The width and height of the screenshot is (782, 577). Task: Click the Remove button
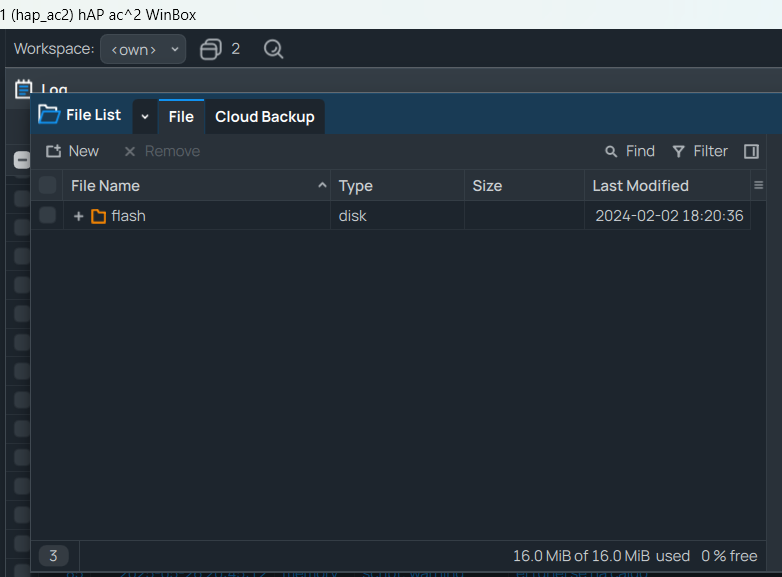point(162,151)
